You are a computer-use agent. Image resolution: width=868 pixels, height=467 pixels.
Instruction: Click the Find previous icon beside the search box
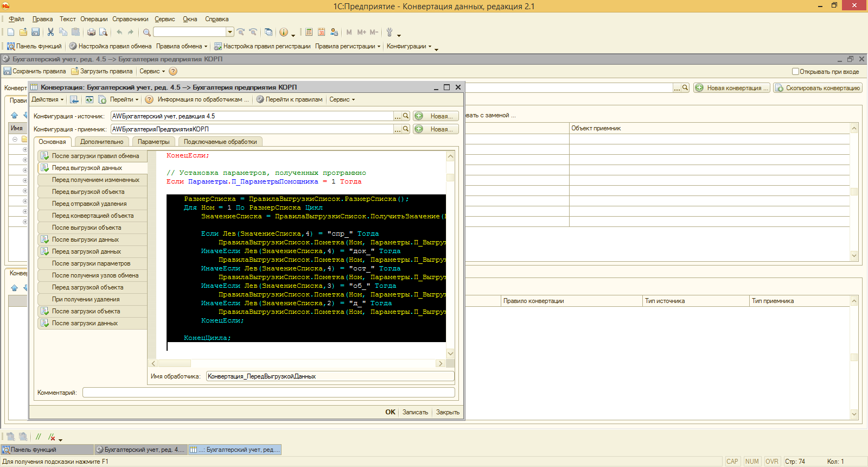click(253, 32)
